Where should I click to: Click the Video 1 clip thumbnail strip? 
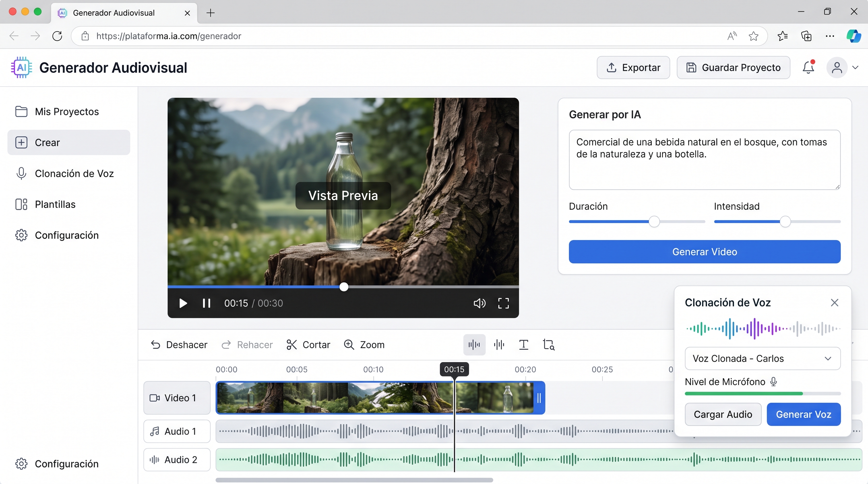pos(375,398)
